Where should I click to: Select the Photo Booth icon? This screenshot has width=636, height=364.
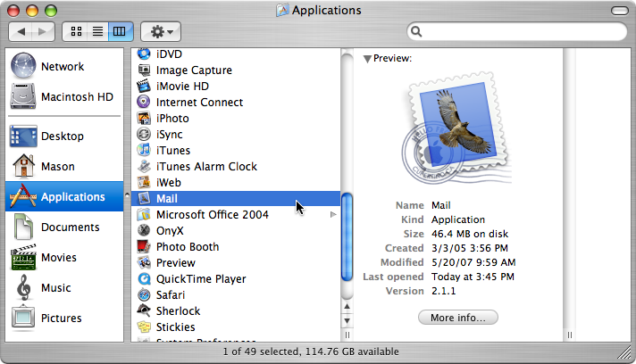[x=144, y=246]
